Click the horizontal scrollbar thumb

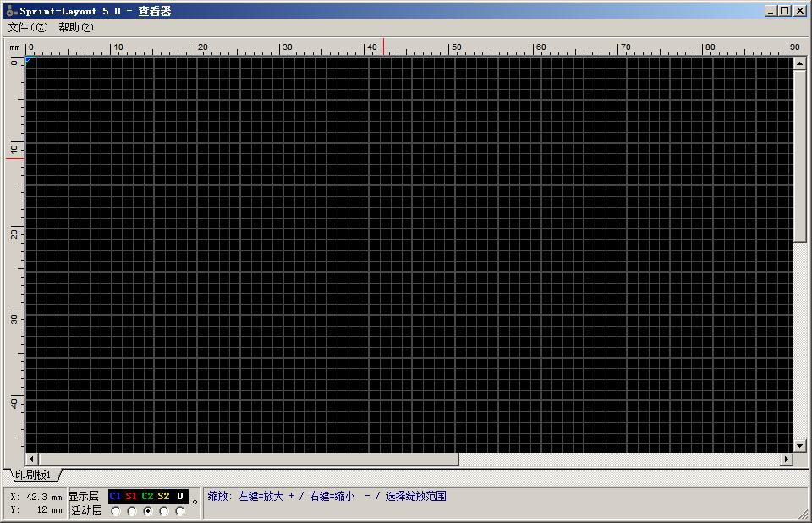[x=249, y=459]
